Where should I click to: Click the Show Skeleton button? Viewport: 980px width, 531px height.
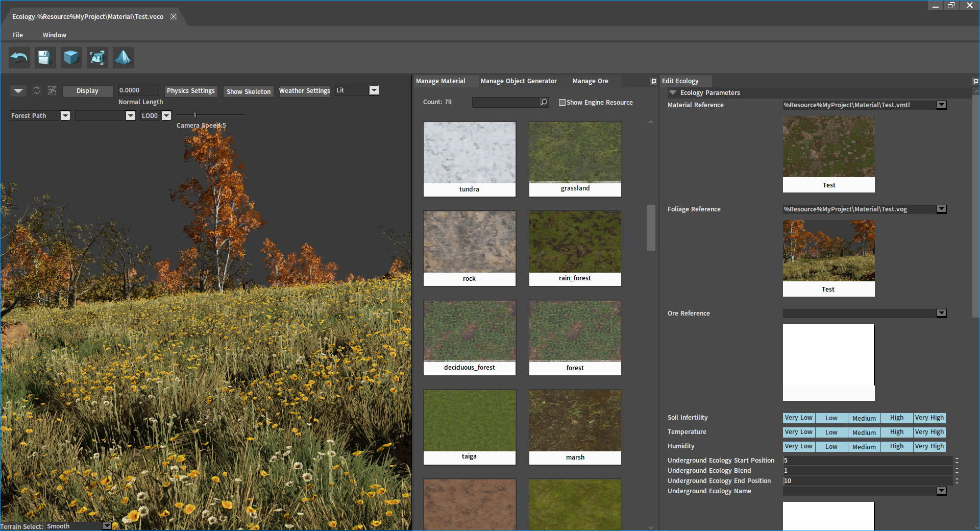click(249, 91)
